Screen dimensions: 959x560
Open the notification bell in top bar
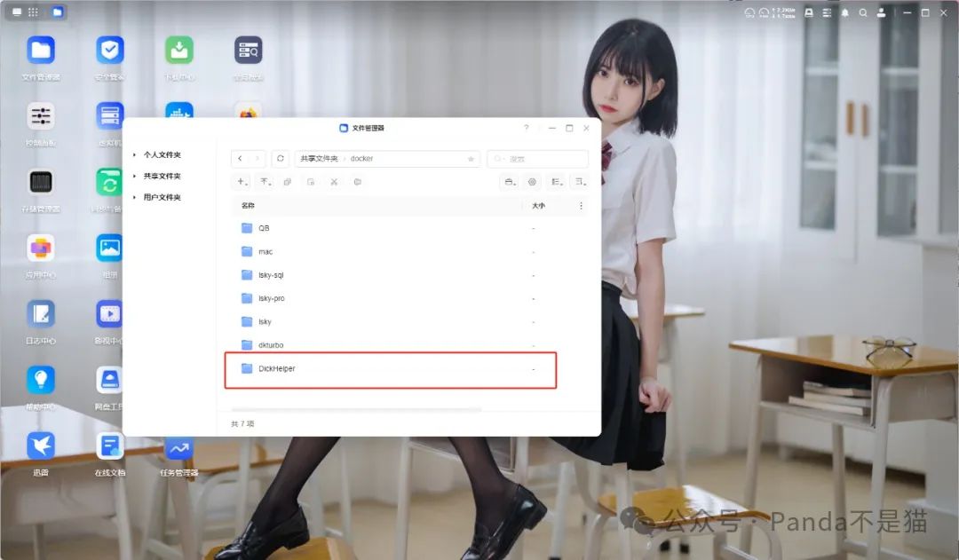tap(844, 12)
